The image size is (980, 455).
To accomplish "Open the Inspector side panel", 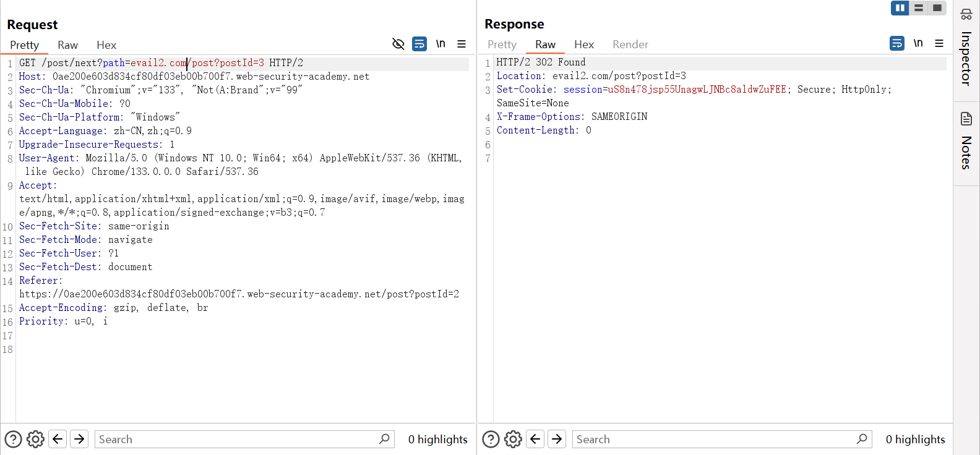I will point(966,49).
